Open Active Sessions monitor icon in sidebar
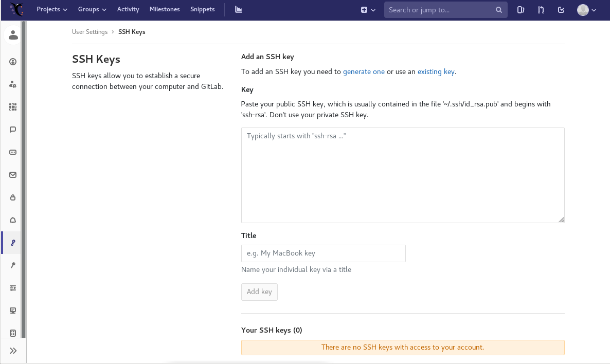 (x=13, y=311)
